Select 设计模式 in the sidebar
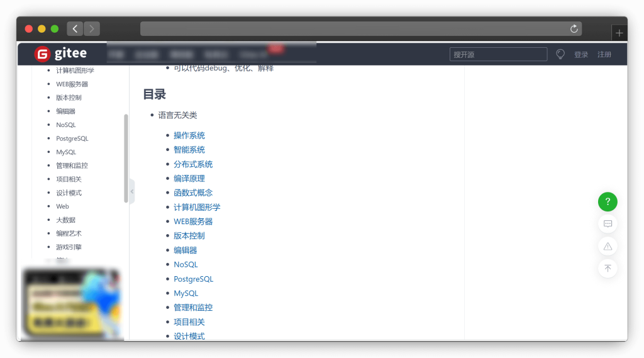 point(69,193)
